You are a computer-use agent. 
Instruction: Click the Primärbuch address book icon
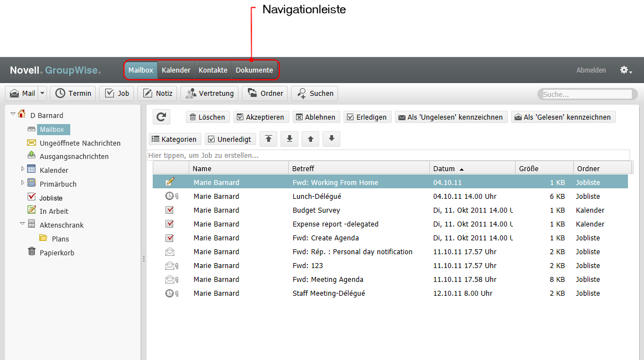pos(32,182)
